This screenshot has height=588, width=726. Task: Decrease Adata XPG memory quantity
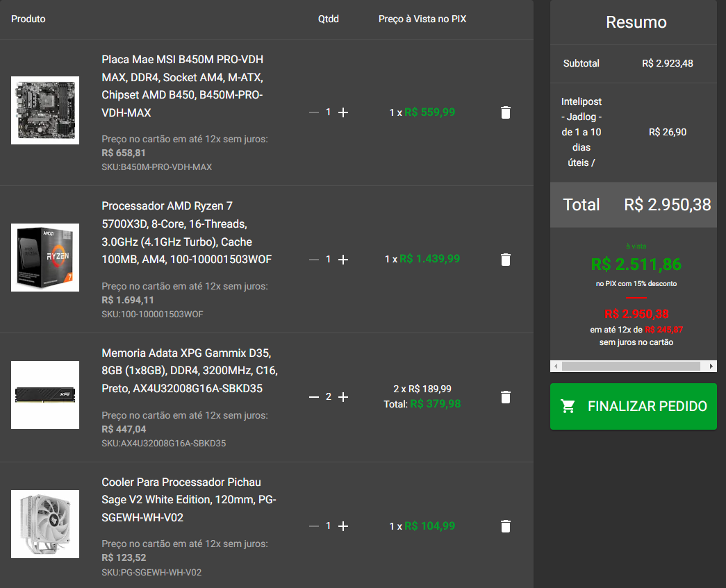pyautogui.click(x=314, y=397)
